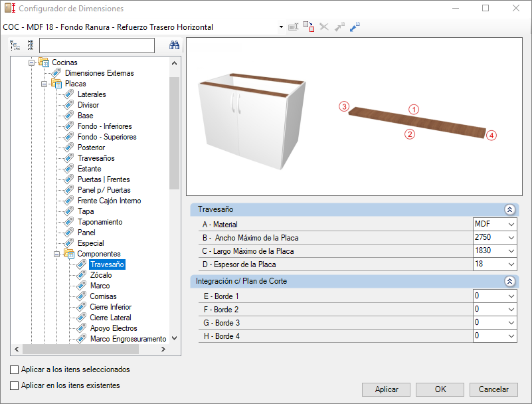The width and height of the screenshot is (532, 404).
Task: Select Apoyo Electros tree item
Action: point(114,328)
